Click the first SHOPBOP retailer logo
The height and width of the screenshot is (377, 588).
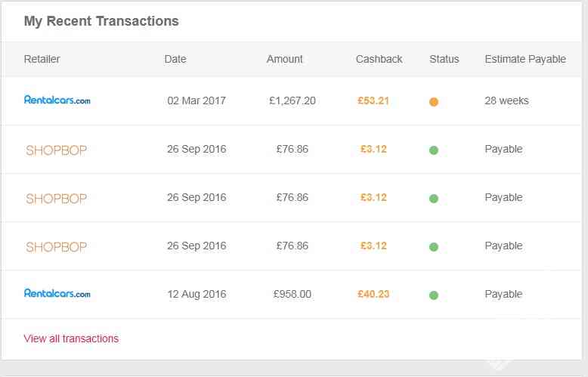coord(56,150)
